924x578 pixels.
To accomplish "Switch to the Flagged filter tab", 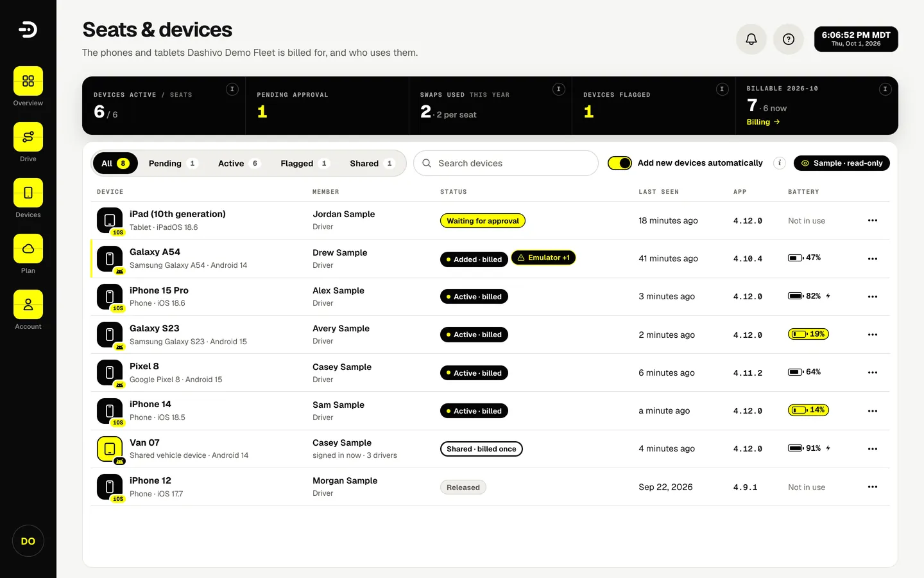I will click(x=305, y=163).
